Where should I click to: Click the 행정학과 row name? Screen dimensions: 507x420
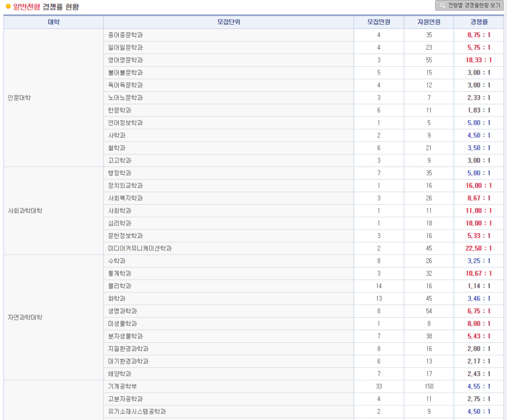tap(120, 173)
